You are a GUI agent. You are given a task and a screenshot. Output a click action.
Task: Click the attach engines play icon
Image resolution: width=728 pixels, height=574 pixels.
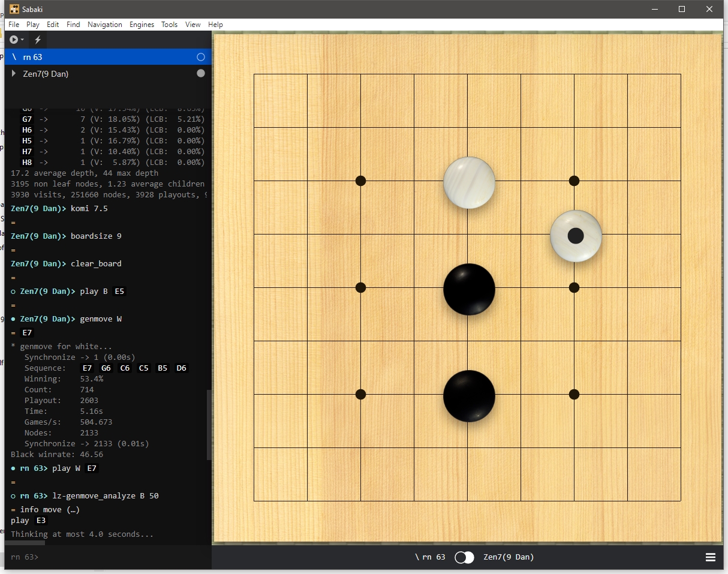click(x=14, y=40)
